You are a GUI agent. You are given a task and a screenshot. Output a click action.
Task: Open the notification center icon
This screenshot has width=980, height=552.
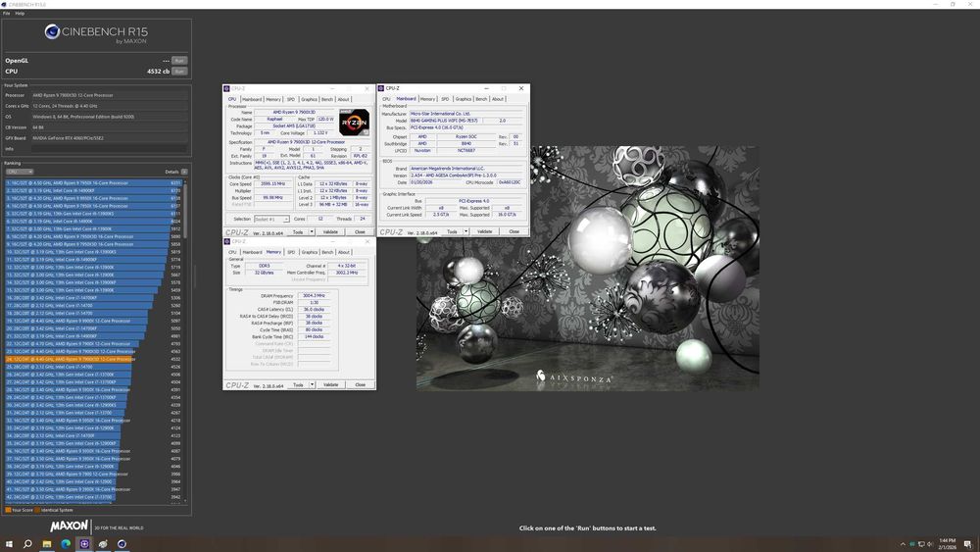click(x=967, y=544)
